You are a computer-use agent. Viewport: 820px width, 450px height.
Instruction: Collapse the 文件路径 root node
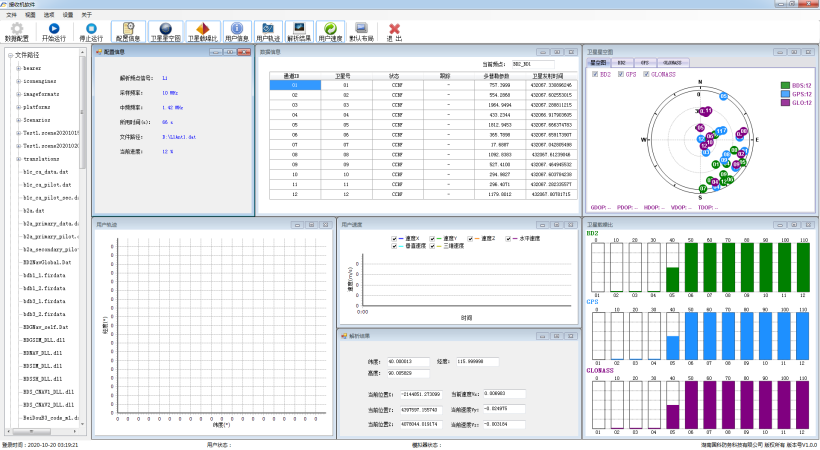click(10, 55)
